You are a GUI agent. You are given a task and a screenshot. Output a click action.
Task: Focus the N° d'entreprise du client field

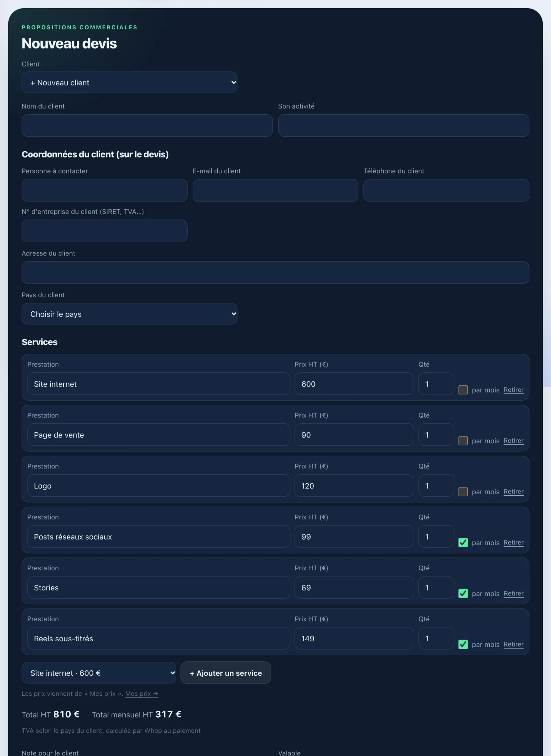point(104,231)
